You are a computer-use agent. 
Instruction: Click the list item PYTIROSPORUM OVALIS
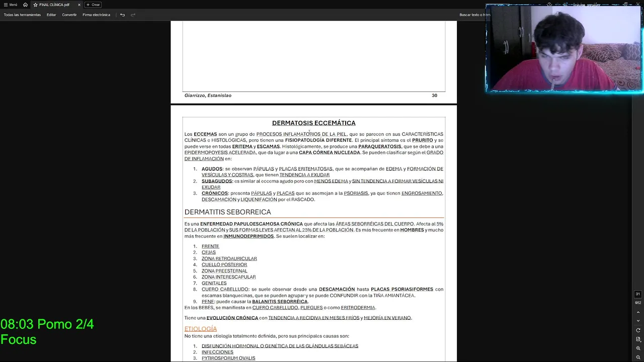[x=228, y=358]
